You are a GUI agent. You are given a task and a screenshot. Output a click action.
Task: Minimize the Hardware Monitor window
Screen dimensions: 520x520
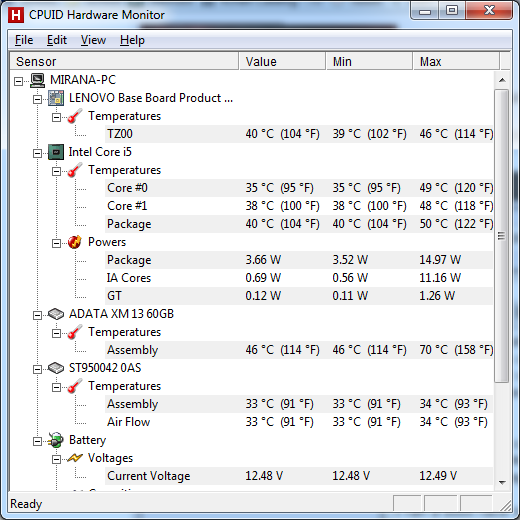[x=425, y=11]
